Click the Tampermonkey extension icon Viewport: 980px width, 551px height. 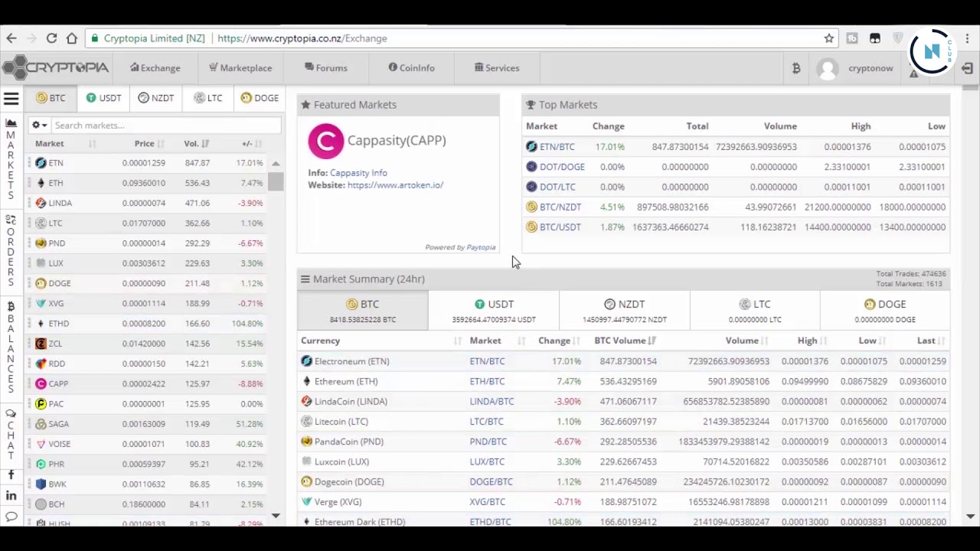click(x=875, y=38)
